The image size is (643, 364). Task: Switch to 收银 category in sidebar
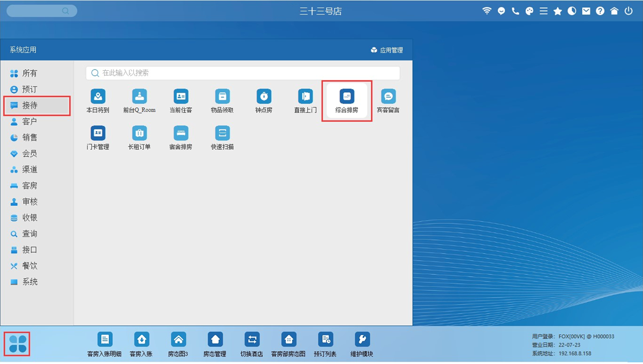click(x=30, y=217)
